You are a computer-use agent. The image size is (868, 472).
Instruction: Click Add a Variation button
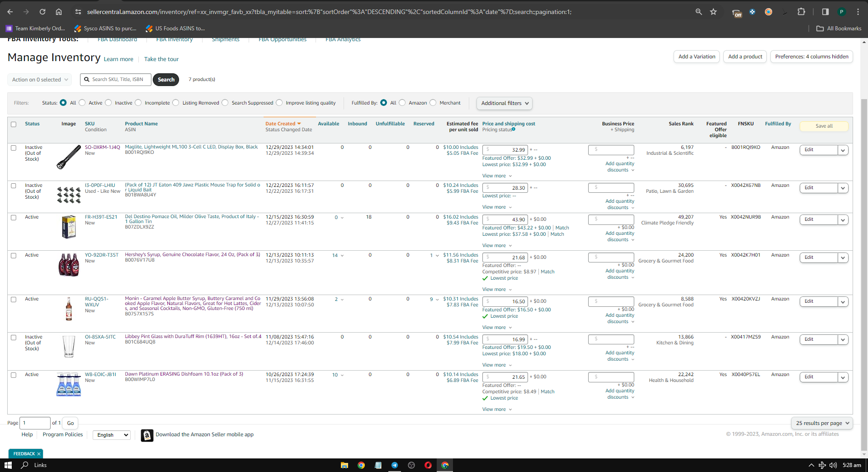[x=697, y=57]
